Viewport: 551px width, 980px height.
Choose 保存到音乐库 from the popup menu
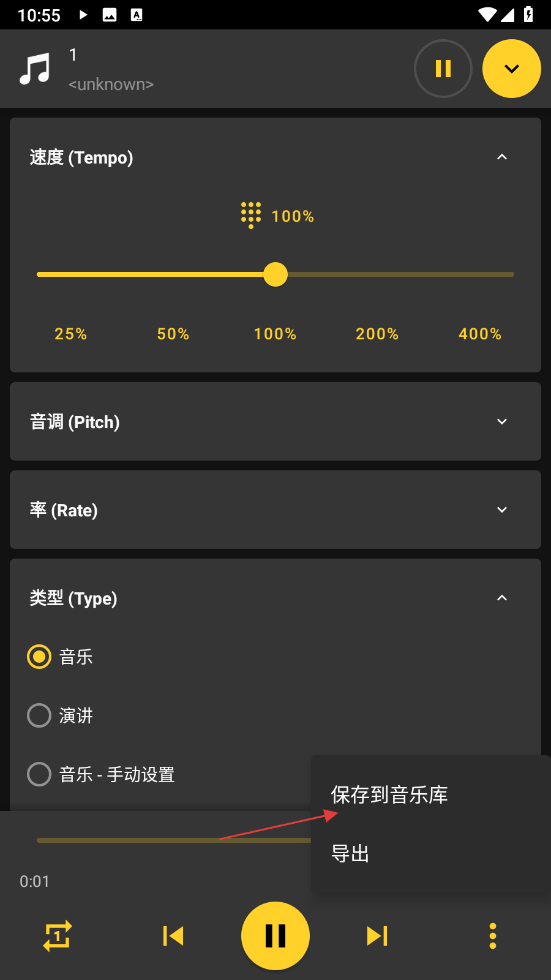pyautogui.click(x=389, y=795)
